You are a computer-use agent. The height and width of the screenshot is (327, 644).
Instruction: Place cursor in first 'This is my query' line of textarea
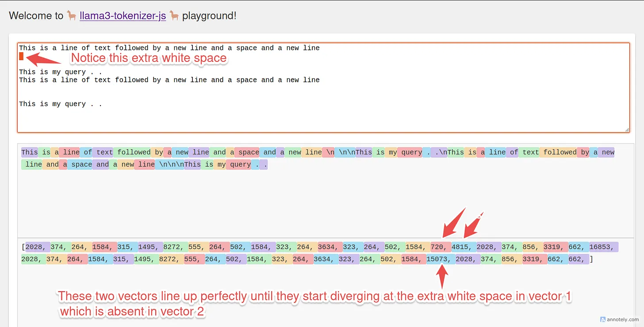(60, 72)
